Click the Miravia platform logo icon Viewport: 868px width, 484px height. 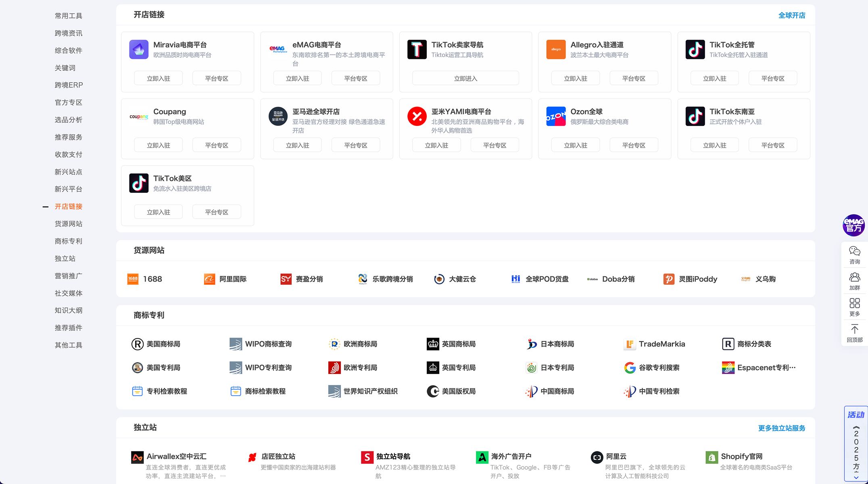(x=139, y=50)
